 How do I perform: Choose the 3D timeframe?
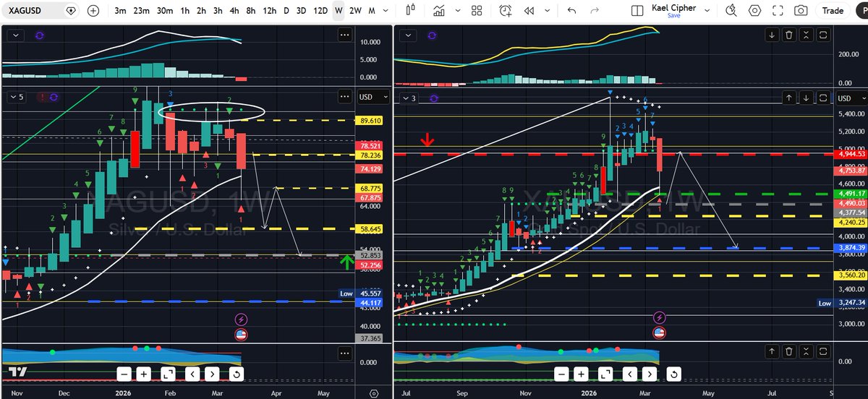(x=301, y=11)
